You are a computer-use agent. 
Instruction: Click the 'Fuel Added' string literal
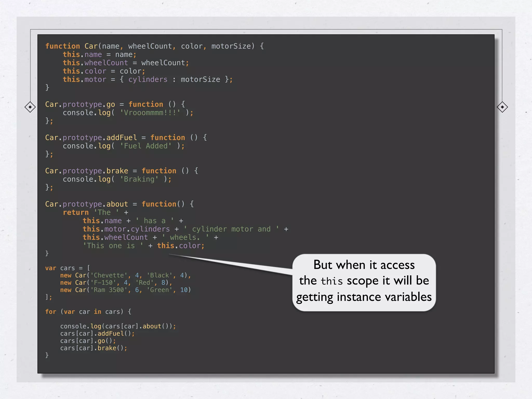click(145, 146)
